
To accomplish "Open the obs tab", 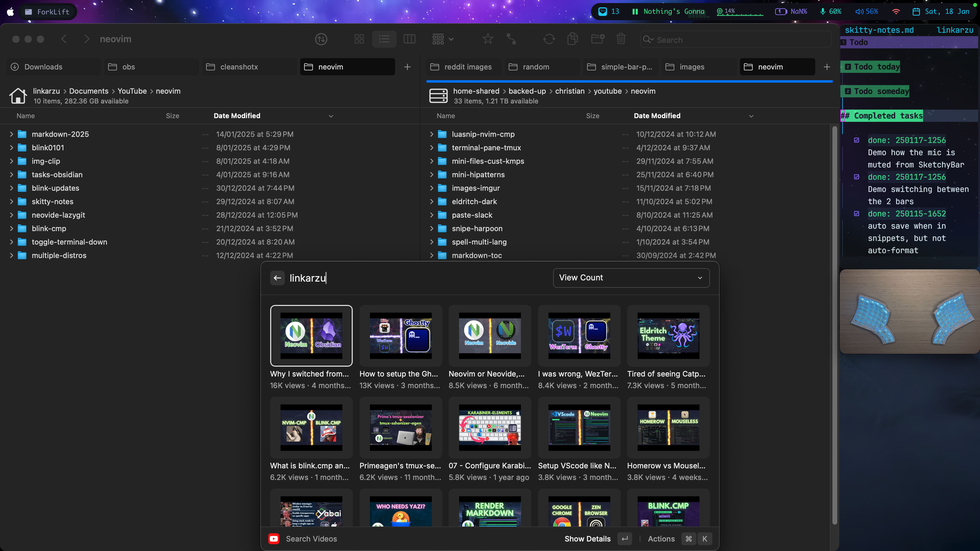I will (x=151, y=67).
